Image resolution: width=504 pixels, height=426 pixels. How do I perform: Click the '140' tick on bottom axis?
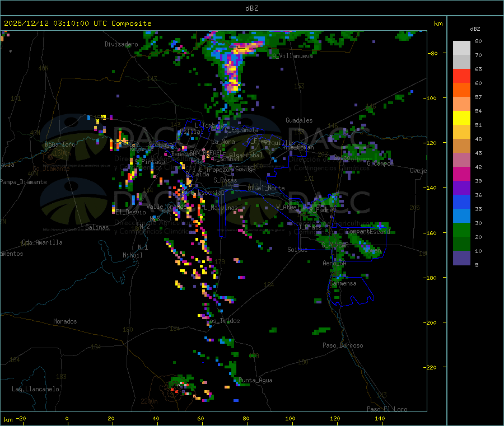pyautogui.click(x=380, y=418)
